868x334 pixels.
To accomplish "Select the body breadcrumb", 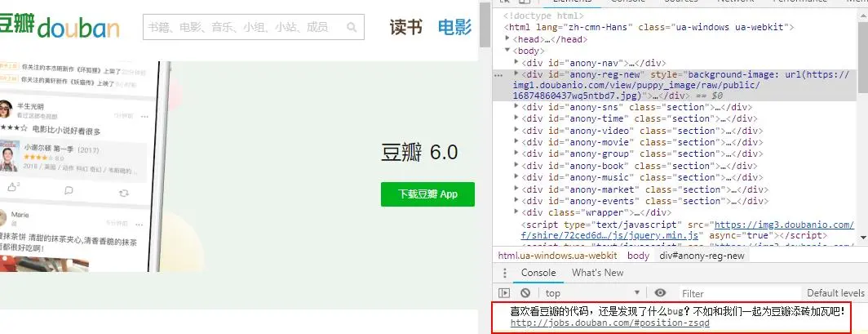I will (638, 256).
